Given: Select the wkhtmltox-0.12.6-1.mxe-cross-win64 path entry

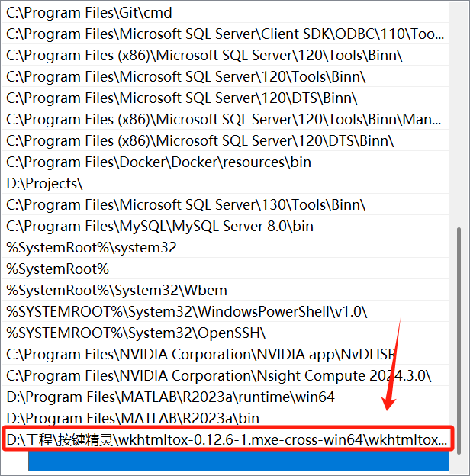Looking at the screenshot, I should tap(225, 439).
